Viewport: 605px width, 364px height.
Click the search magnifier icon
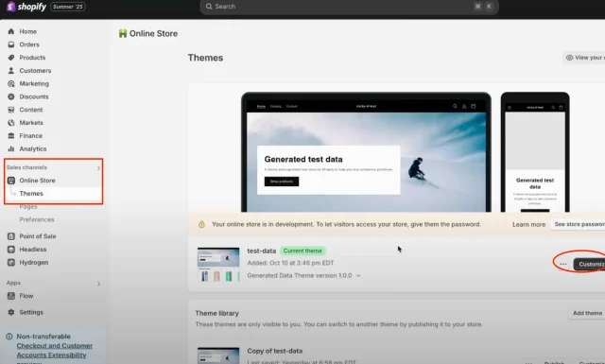(209, 7)
